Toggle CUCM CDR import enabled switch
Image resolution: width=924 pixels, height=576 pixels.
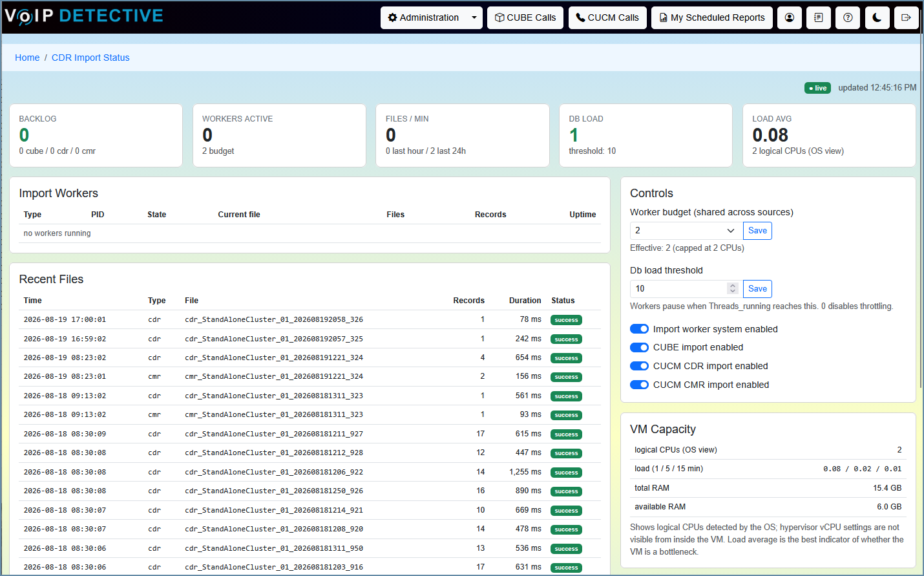coord(639,366)
